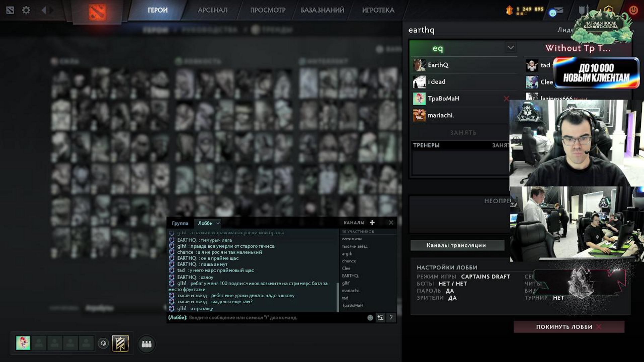Open the guild banner icon

(x=120, y=343)
